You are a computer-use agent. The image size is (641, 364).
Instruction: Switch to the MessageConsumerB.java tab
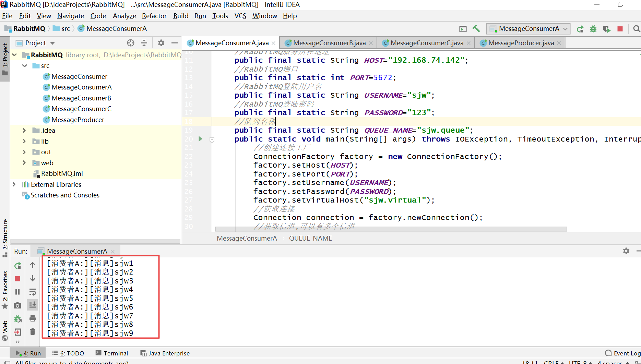click(329, 43)
